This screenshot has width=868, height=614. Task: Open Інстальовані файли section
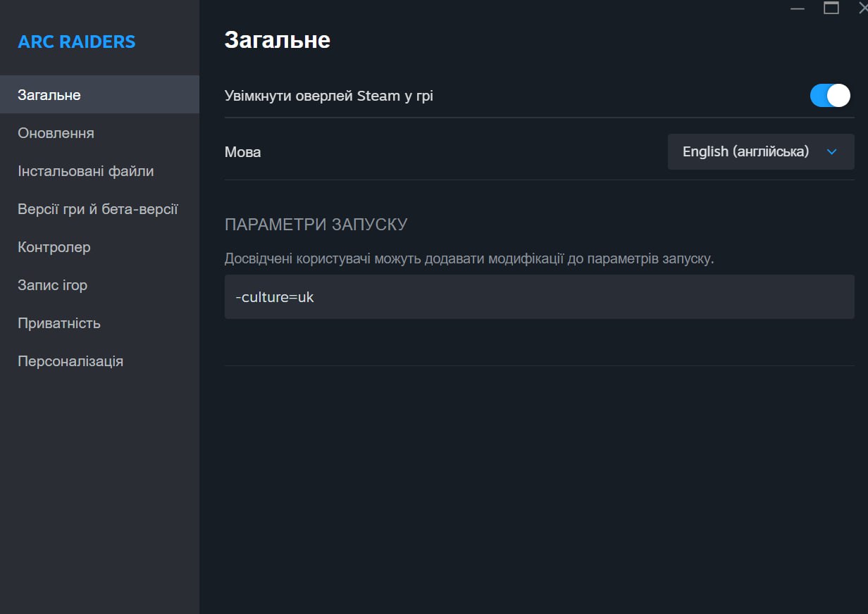click(x=85, y=171)
